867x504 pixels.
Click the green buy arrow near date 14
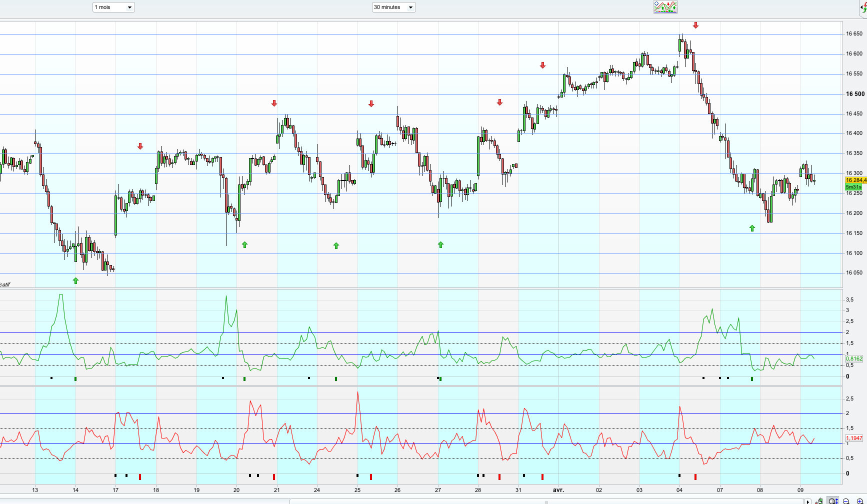(75, 280)
